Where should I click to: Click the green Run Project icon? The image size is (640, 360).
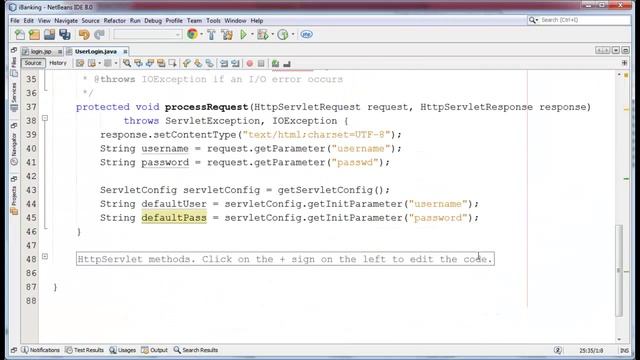point(243,35)
